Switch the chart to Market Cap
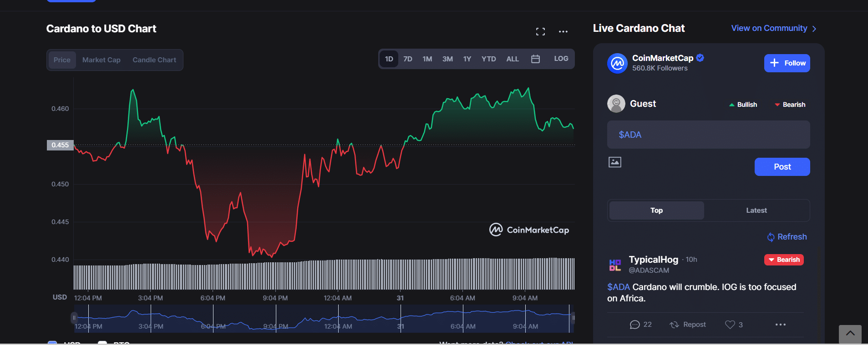This screenshot has width=868, height=345. [x=102, y=60]
